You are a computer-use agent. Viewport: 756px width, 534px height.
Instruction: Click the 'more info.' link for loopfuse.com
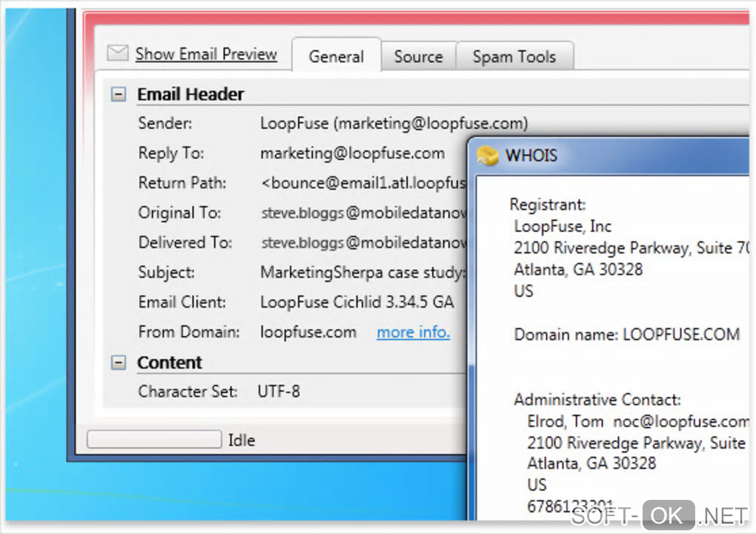click(413, 332)
